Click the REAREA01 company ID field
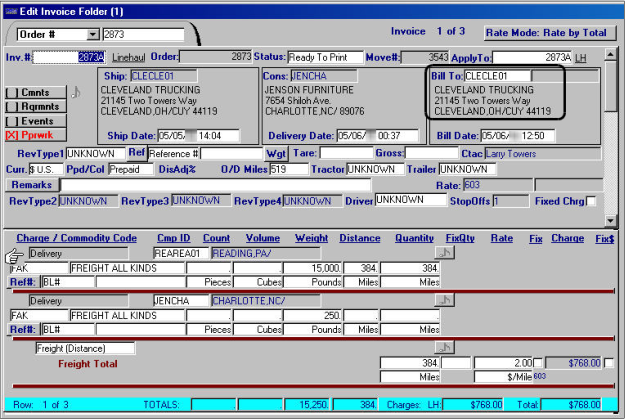 [x=181, y=253]
